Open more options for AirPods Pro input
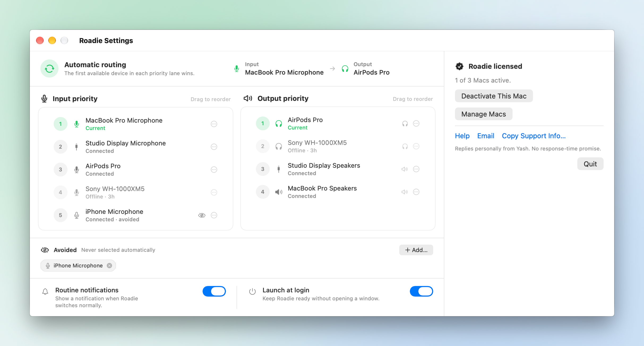Screen dimensions: 644x346 pyautogui.click(x=214, y=170)
